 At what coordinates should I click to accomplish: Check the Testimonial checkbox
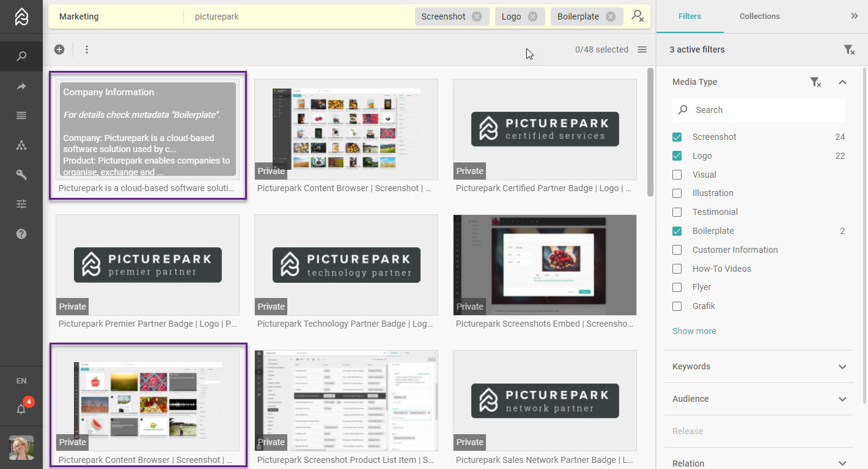click(677, 212)
